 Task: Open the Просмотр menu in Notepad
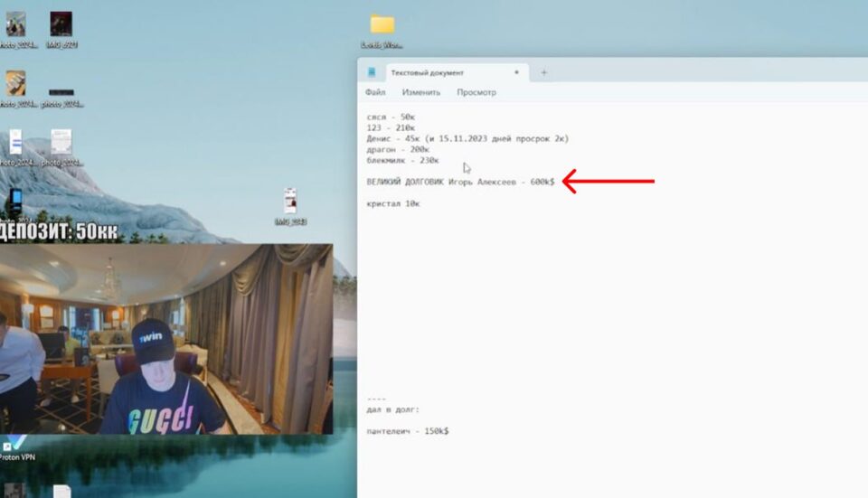tap(476, 92)
